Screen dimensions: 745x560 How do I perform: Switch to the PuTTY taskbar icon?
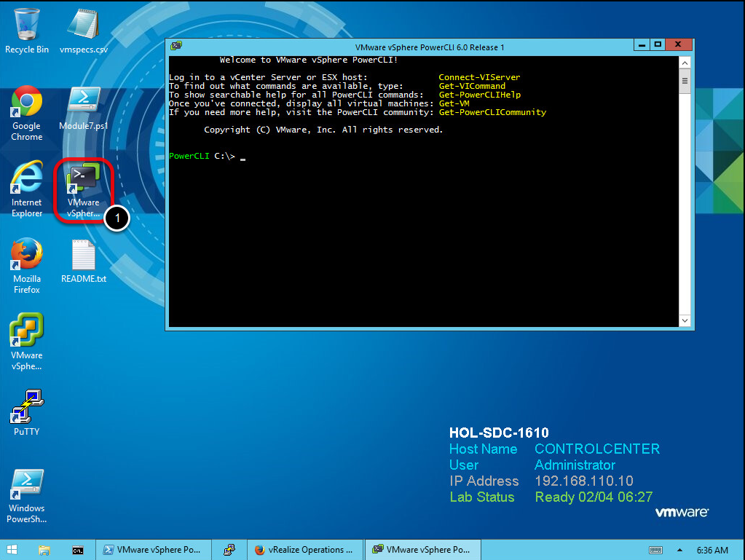click(x=229, y=550)
